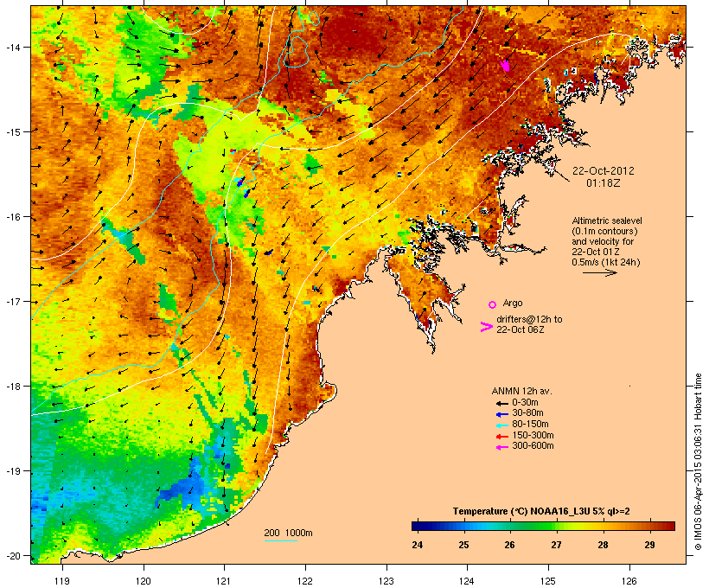Click the cyan 80-150m legend arrow

501,425
